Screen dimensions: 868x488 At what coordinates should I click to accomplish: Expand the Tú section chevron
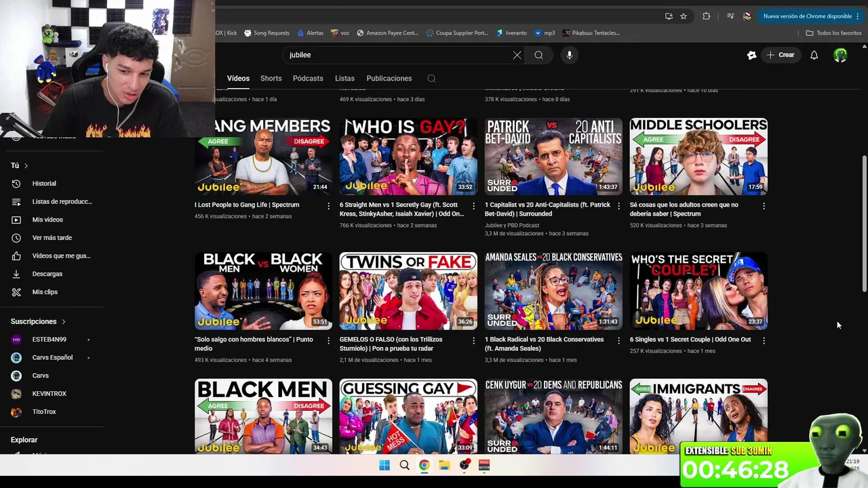click(26, 165)
